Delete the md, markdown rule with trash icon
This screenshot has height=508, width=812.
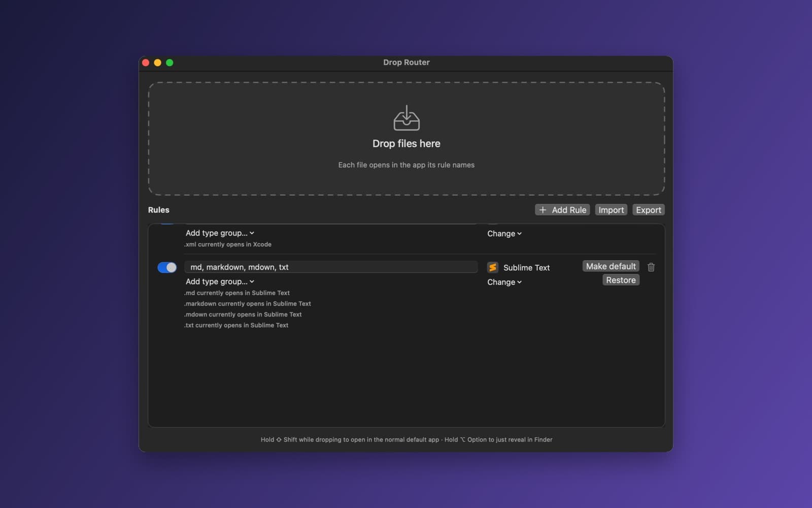[651, 267]
